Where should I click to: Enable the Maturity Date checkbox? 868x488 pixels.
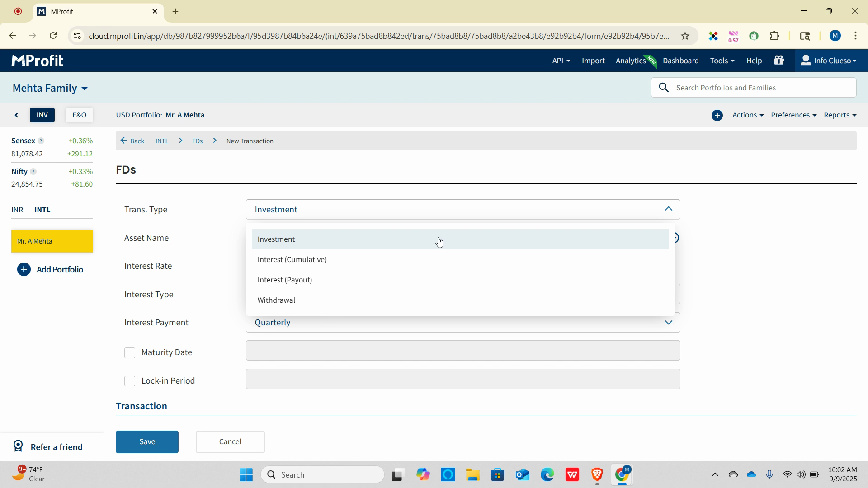[130, 353]
